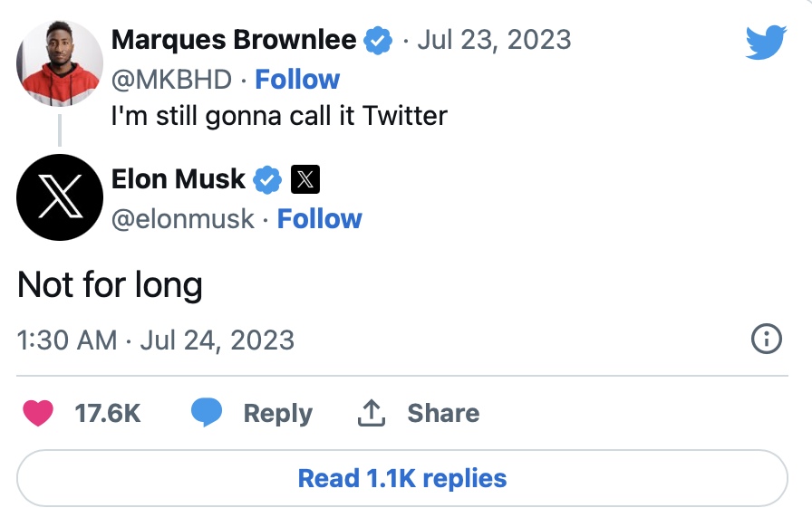Click Elon Musk's blue verified badge

coord(266,180)
